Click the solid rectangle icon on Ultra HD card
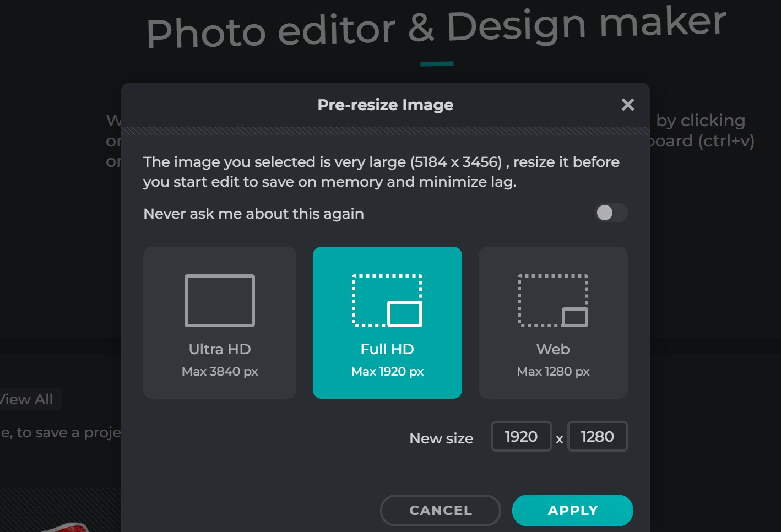The height and width of the screenshot is (532, 781). click(x=219, y=301)
